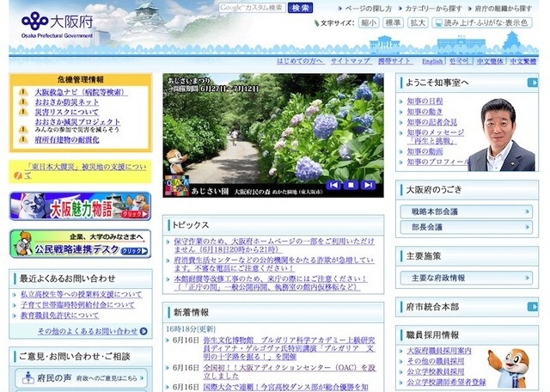Screen dimensions: 550x392
Task: Open the 戦略本部会議 button
Action: (x=466, y=211)
